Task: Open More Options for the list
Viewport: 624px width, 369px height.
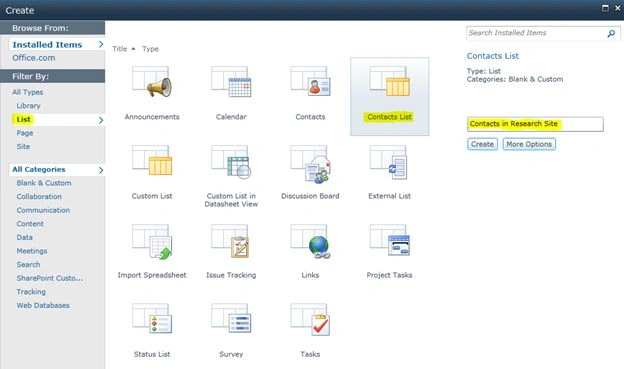Action: pyautogui.click(x=529, y=144)
